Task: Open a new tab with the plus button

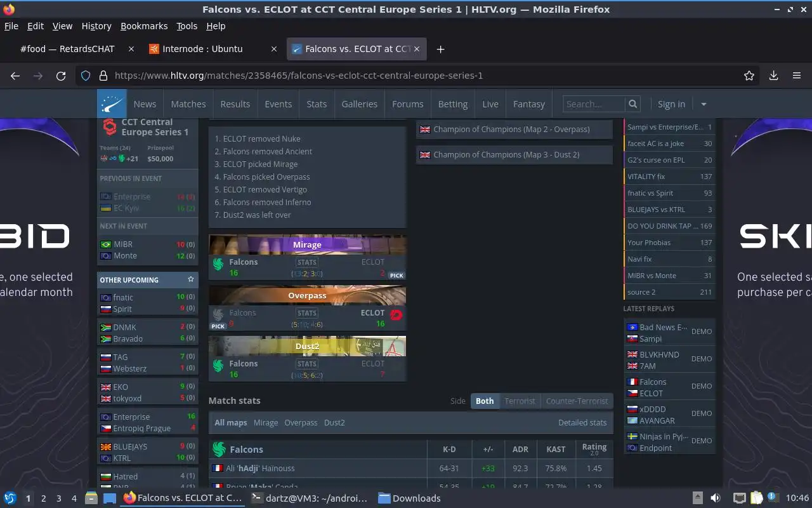Action: (x=440, y=49)
